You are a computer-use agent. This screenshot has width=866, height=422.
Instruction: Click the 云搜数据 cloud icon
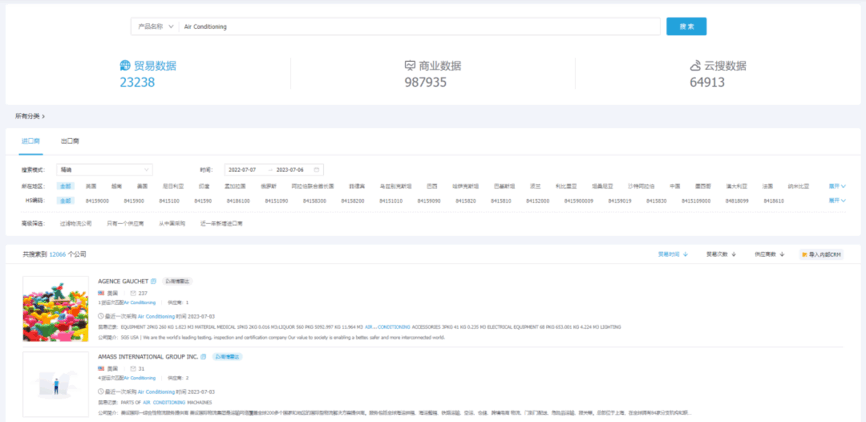point(695,66)
